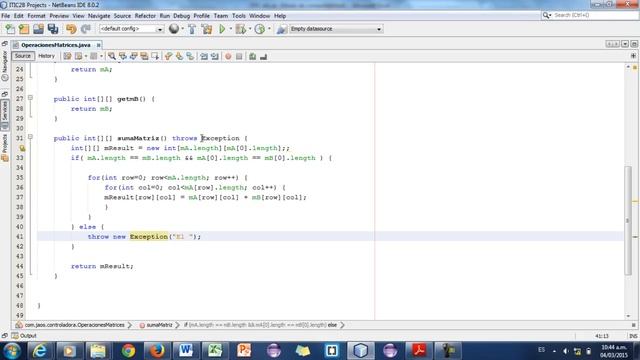
Task: Open Excel from the taskbar
Action: coord(215,351)
